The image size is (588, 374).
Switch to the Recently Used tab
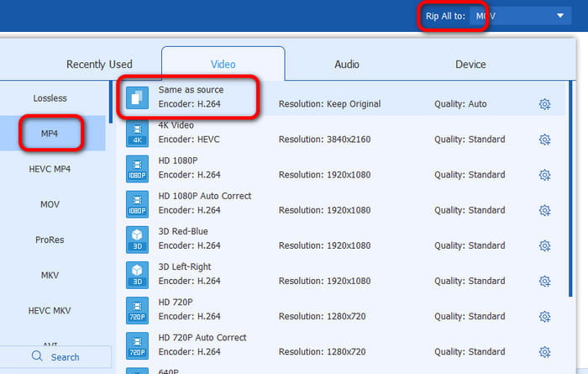pyautogui.click(x=99, y=64)
